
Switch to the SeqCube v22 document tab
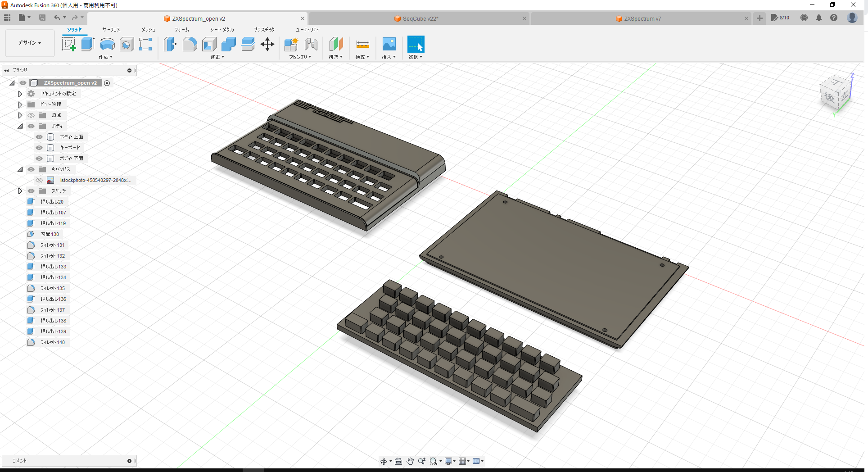420,18
